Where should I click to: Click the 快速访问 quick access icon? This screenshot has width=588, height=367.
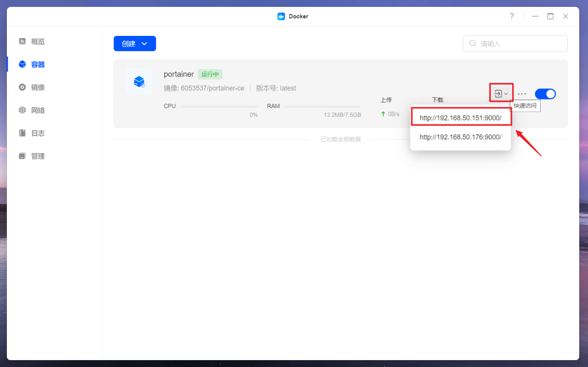[498, 93]
